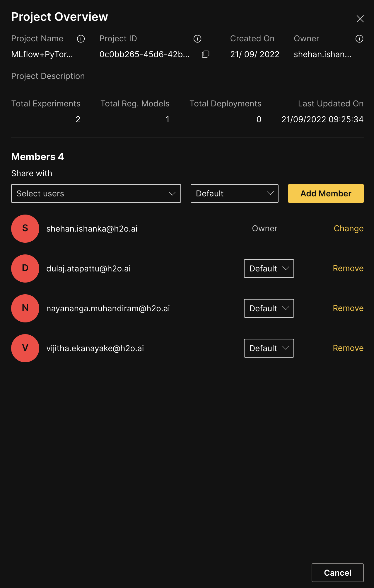Click the info icon beside Owner
Viewport: 374px width, 588px height.
tap(359, 39)
